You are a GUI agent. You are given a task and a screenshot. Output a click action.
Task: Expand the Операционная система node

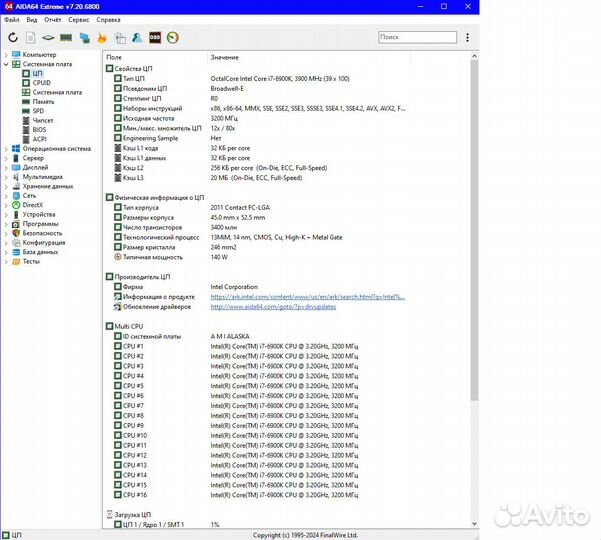point(6,149)
